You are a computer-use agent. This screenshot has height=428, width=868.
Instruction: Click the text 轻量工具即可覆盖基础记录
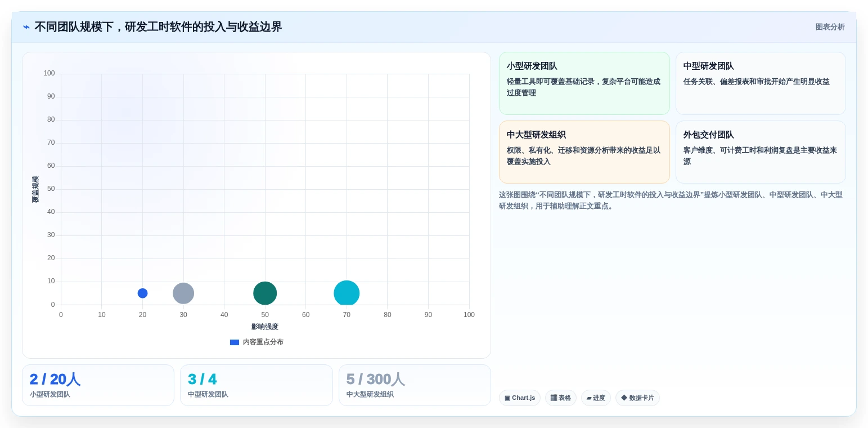551,82
